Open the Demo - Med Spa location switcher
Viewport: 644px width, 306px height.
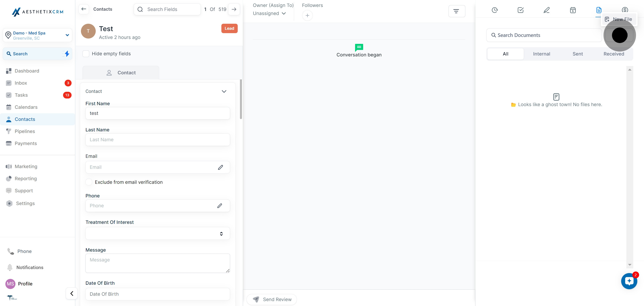38,35
